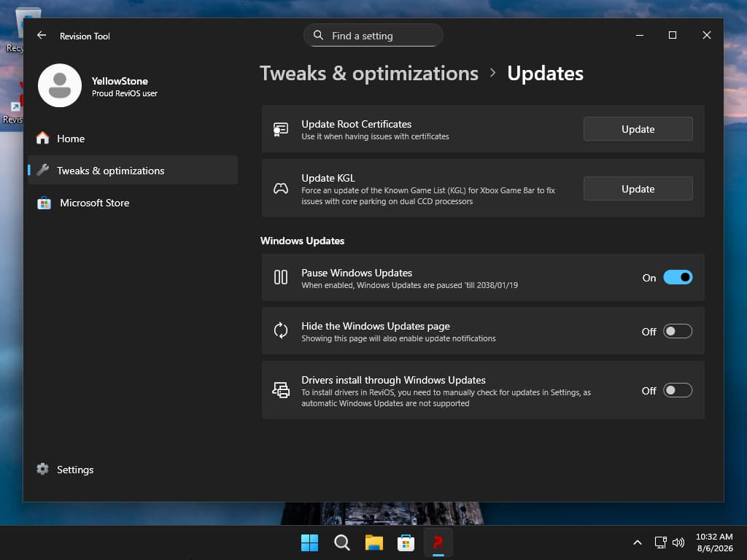
Task: Open Windows Start menu from taskbar
Action: 309,542
